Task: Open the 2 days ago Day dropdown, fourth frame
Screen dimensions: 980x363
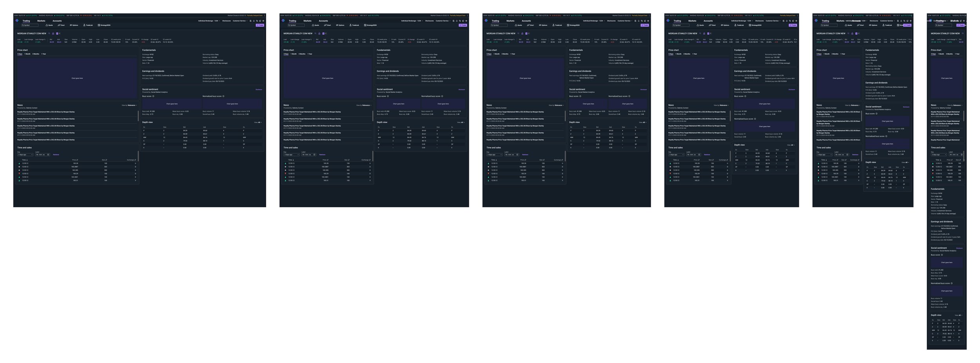Action: click(x=676, y=155)
